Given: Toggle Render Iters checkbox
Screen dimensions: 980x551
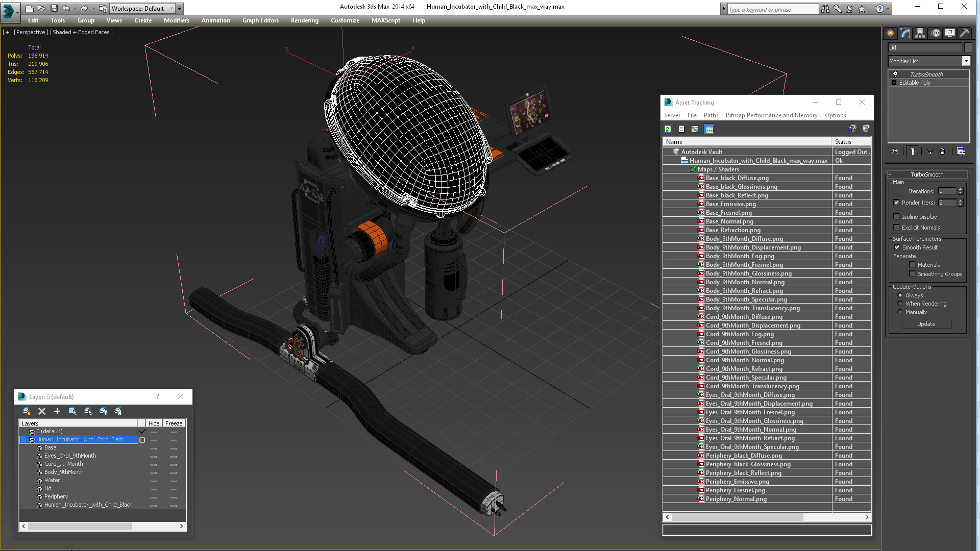Looking at the screenshot, I should 897,203.
